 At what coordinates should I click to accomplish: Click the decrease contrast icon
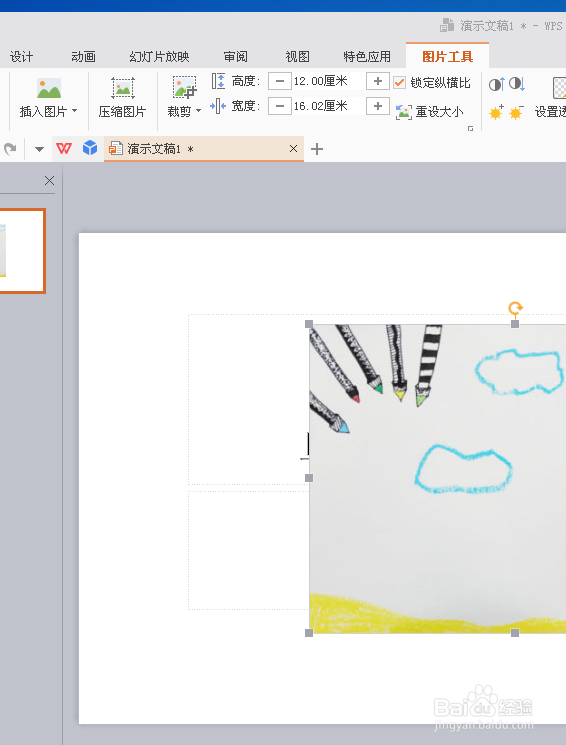coord(517,84)
